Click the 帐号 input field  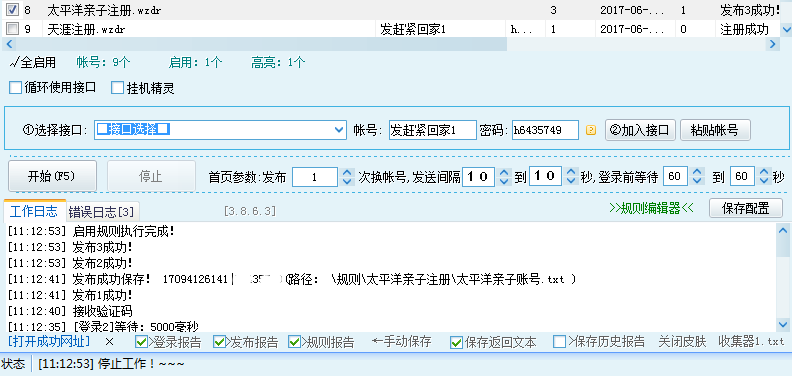[x=433, y=130]
